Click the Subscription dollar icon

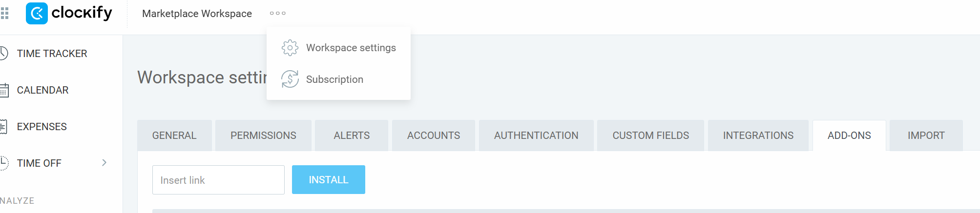click(290, 79)
